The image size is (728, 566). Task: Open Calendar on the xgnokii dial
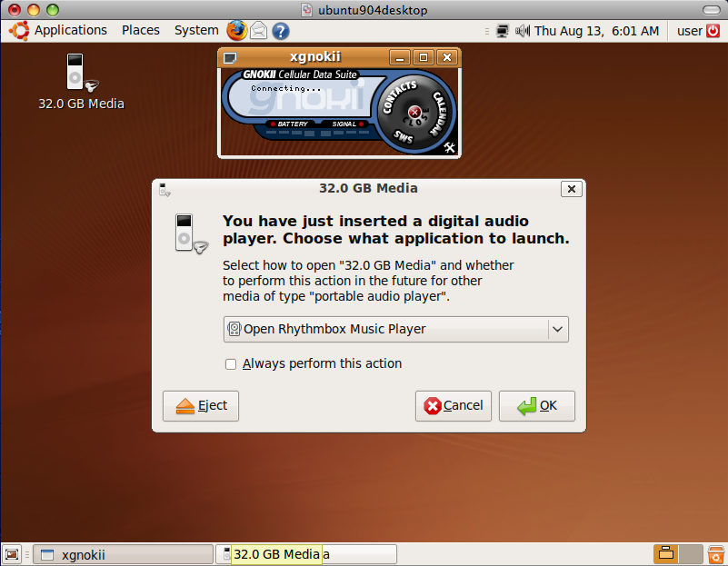coord(439,114)
